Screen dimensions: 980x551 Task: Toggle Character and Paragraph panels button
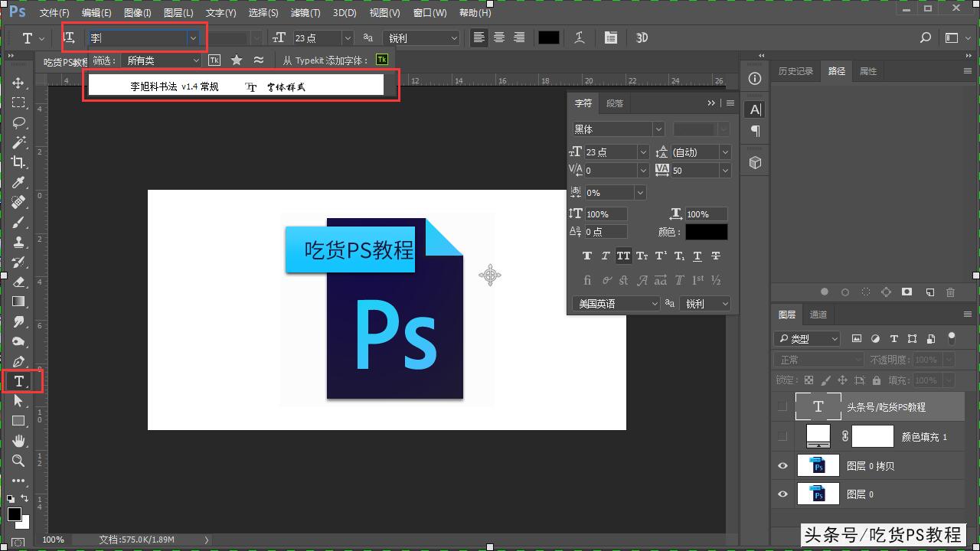click(610, 37)
